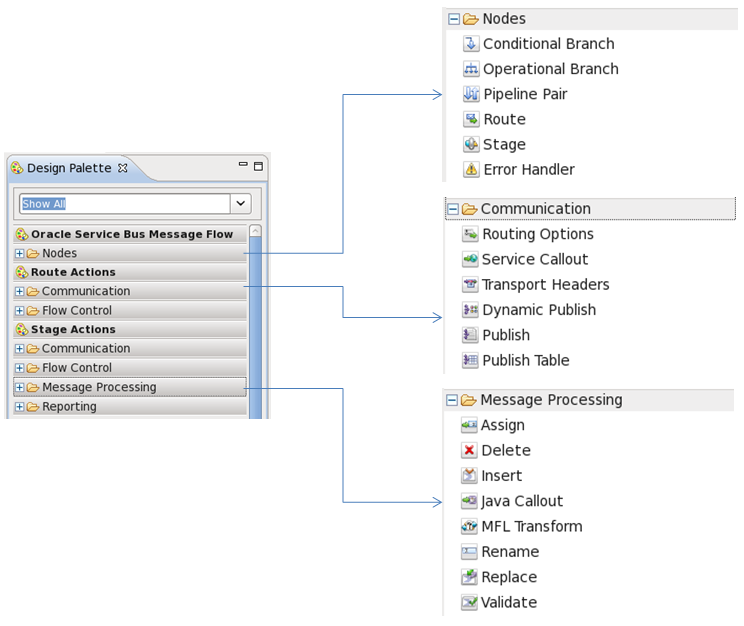The image size is (744, 626).
Task: Select the MFL Transform icon
Action: tap(469, 526)
